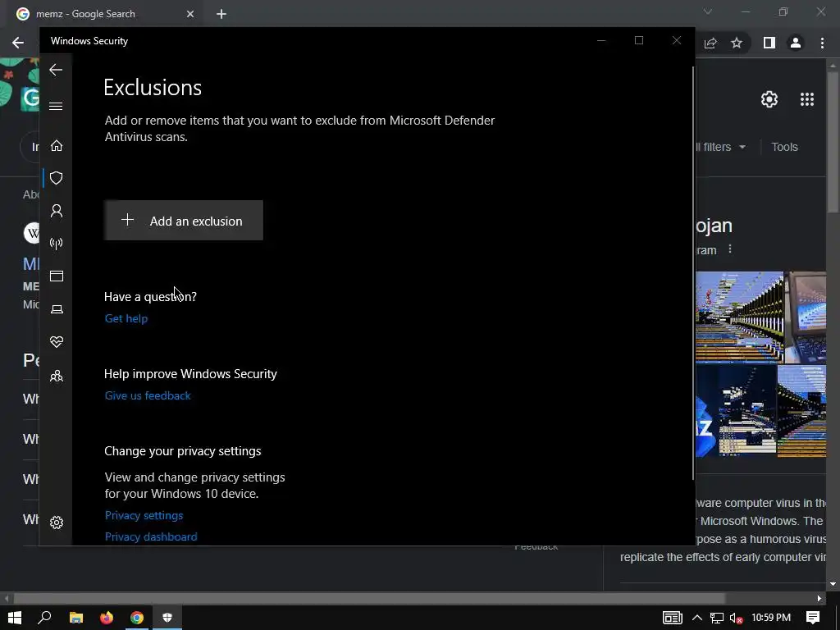The image size is (840, 630).
Task: Click Chrome back navigation arrow
Action: coord(18,43)
